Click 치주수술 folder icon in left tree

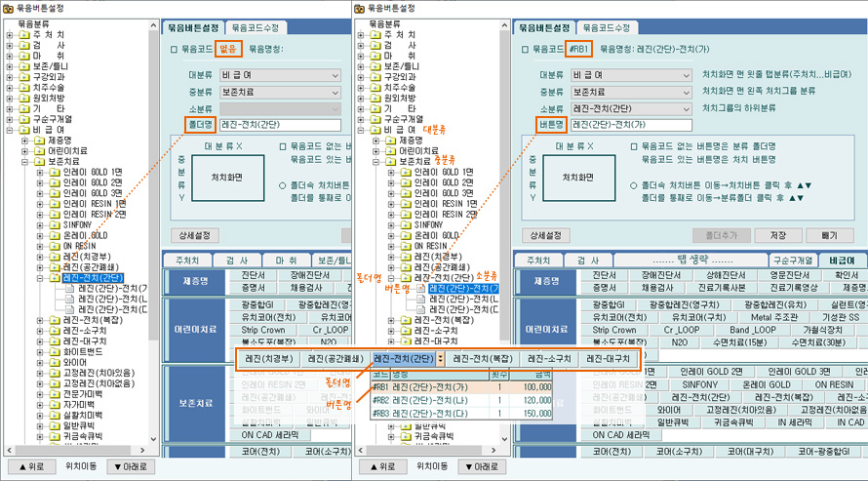click(22, 87)
